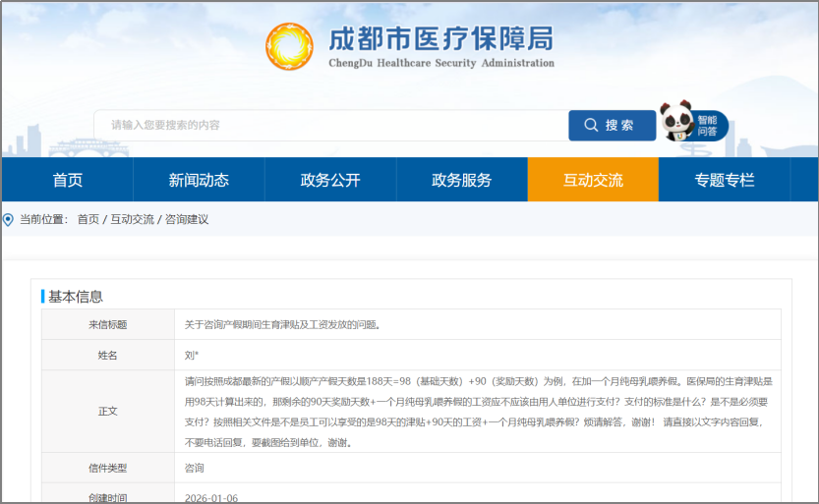Click the letter title text about 生育津贴

(282, 324)
